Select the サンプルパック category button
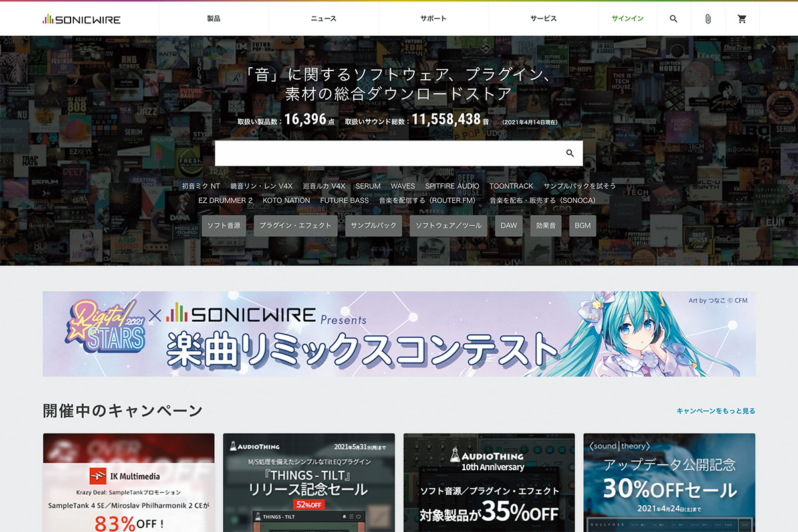The width and height of the screenshot is (798, 532). 374,225
